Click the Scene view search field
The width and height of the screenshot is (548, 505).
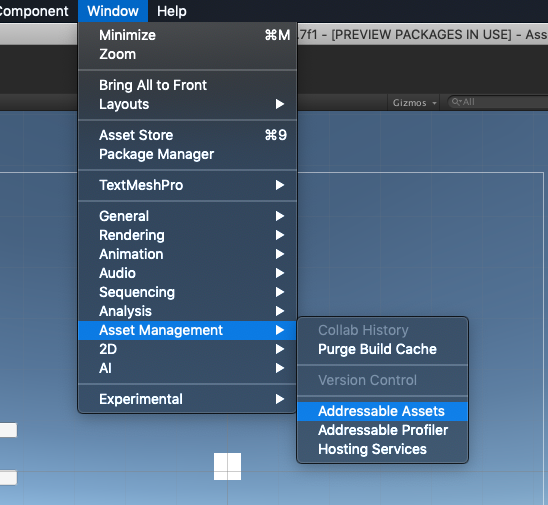[498, 102]
